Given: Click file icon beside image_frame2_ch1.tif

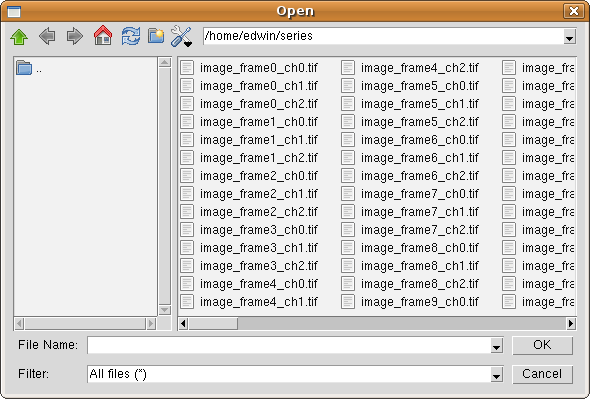Looking at the screenshot, I should point(187,193).
